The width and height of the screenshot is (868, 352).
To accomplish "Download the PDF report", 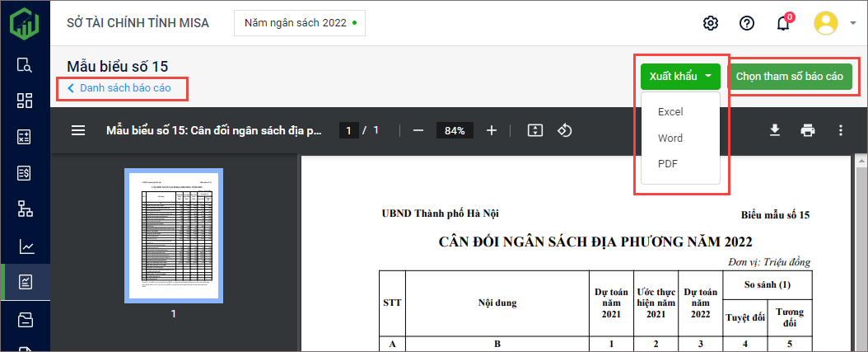I will [774, 130].
